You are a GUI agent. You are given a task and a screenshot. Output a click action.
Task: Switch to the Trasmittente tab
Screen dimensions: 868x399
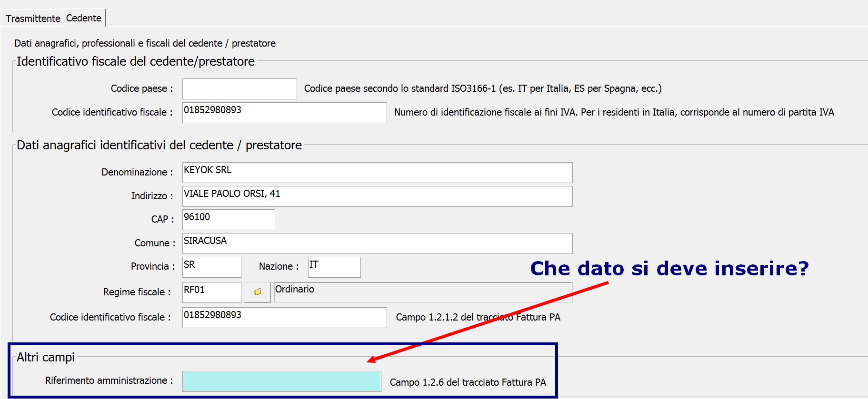click(33, 18)
